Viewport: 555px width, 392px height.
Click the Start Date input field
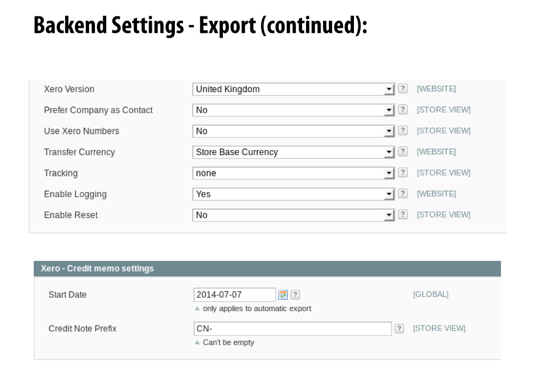click(x=234, y=295)
